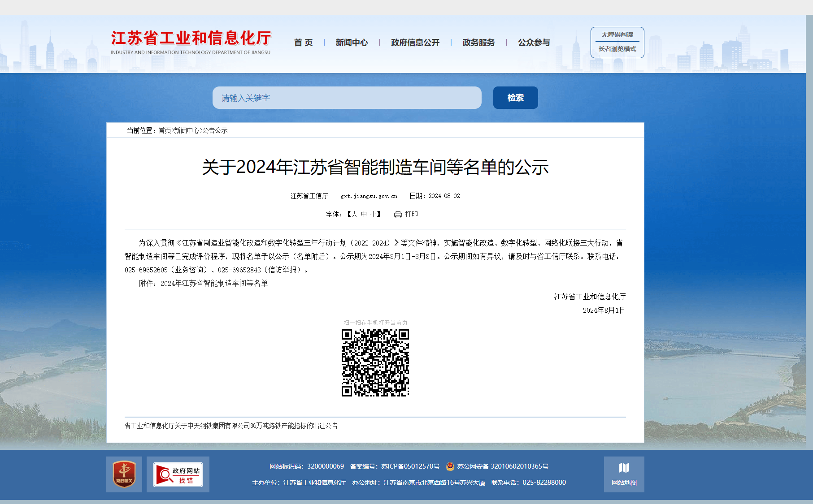Screen dimensions: 813x504
Task: Open the 中天钢铁集团 related announcement link
Action: 231,426
